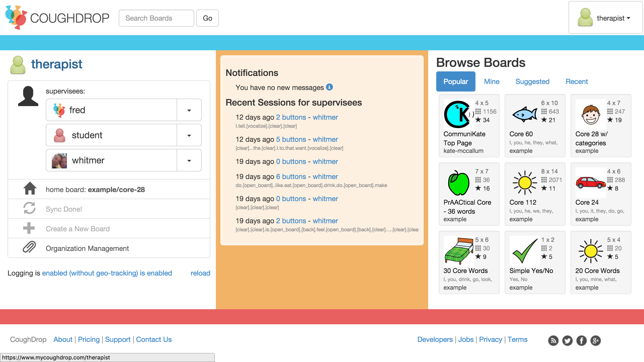644x362 pixels.
Task: Expand the whitmer supervisee dropdown arrow
Action: tap(189, 160)
